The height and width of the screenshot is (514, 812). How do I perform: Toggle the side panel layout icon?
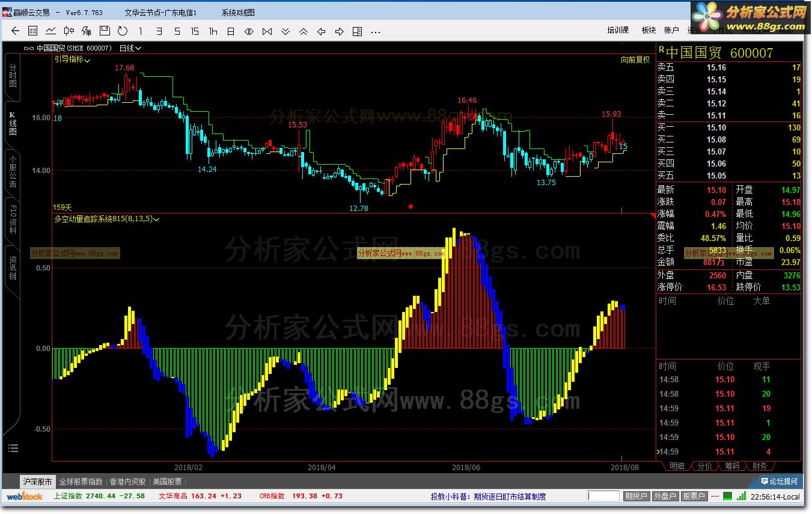click(357, 31)
